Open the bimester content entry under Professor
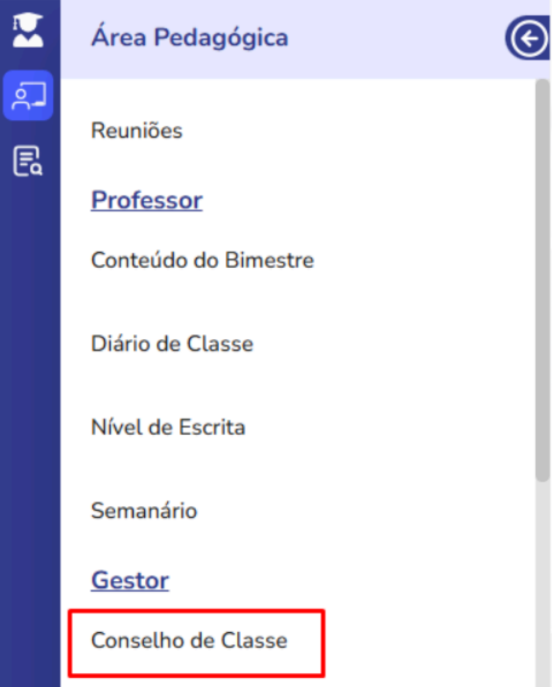 point(202,260)
